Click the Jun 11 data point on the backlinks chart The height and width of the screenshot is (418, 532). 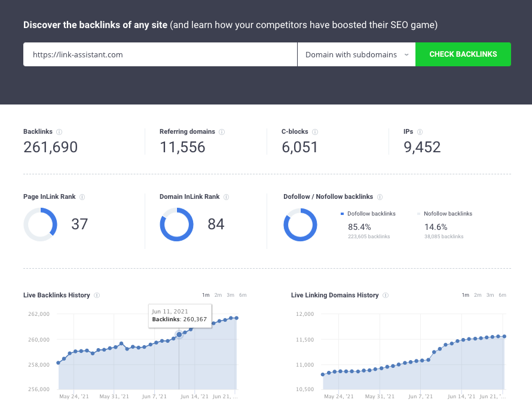[179, 334]
